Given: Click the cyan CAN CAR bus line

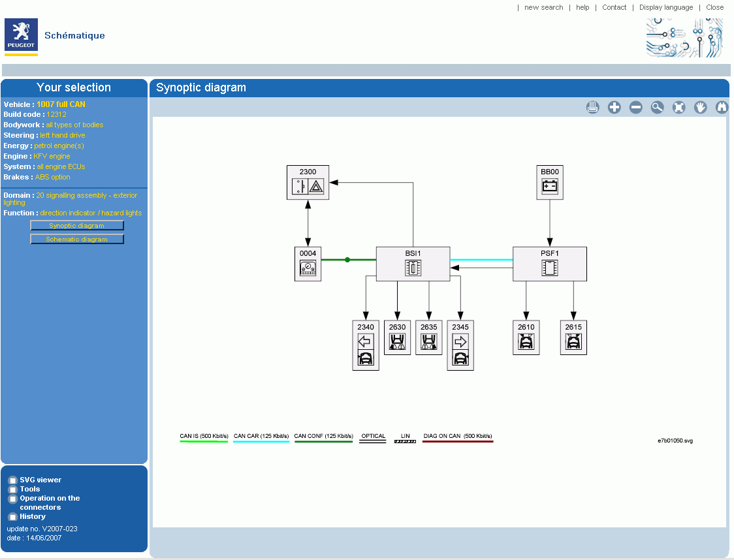Looking at the screenshot, I should pos(481,260).
